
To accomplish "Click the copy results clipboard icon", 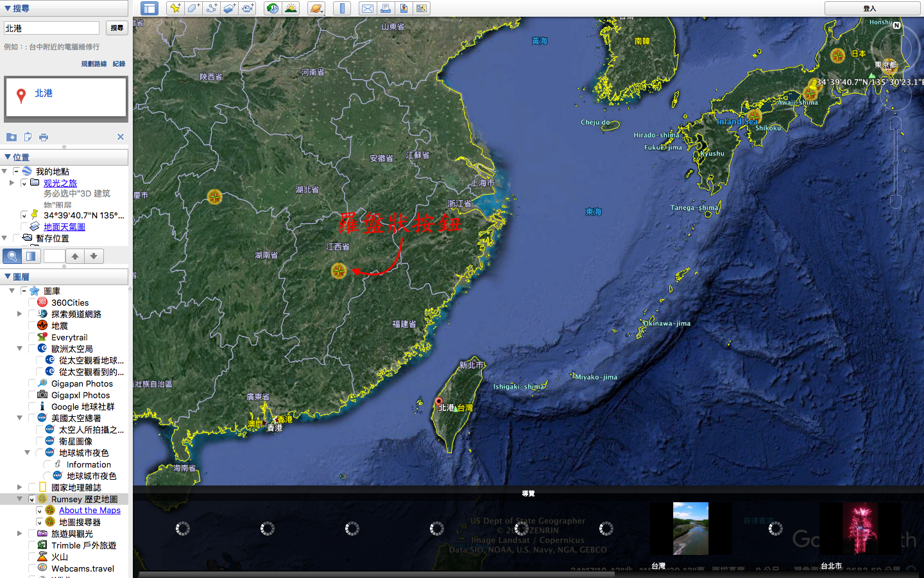I will click(28, 137).
